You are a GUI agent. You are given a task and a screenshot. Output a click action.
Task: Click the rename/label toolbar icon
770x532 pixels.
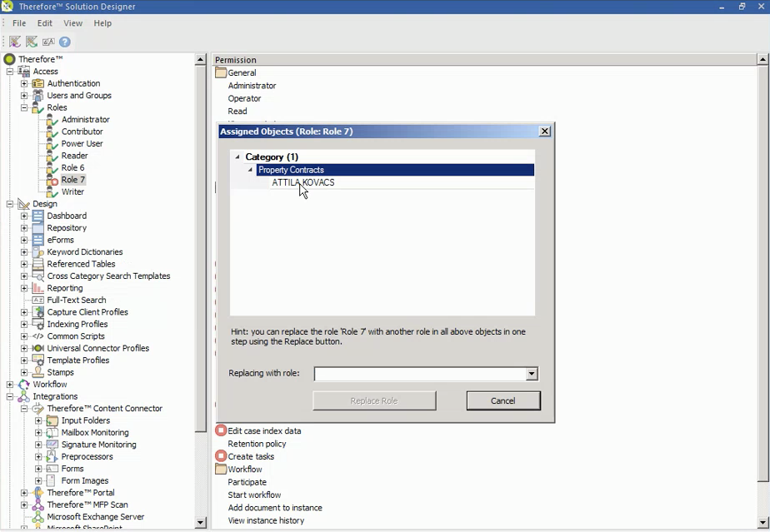(47, 42)
